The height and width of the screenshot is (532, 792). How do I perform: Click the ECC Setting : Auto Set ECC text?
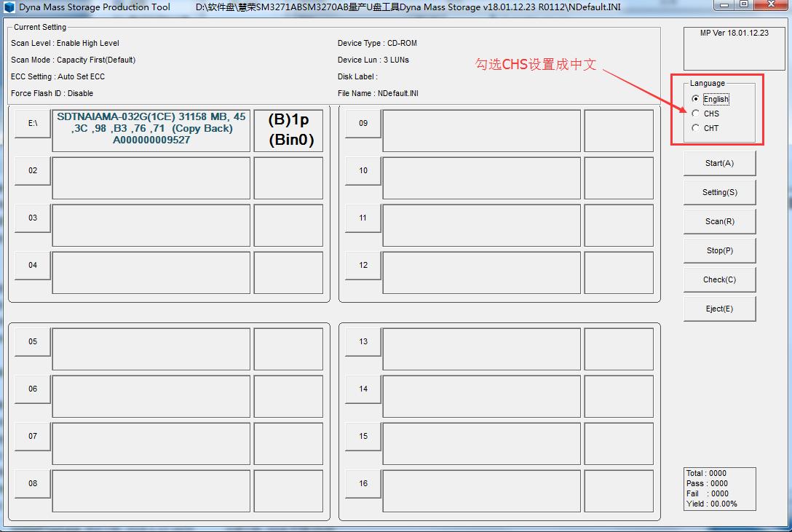click(x=58, y=76)
